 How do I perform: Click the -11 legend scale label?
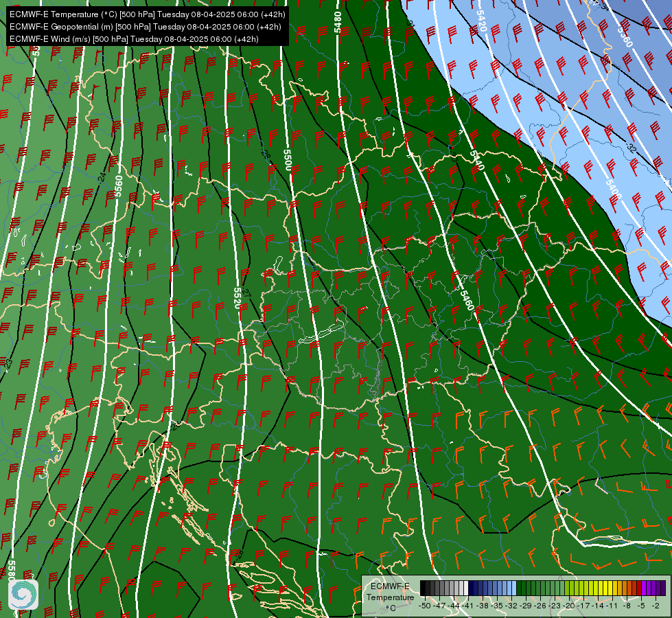pos(612,606)
